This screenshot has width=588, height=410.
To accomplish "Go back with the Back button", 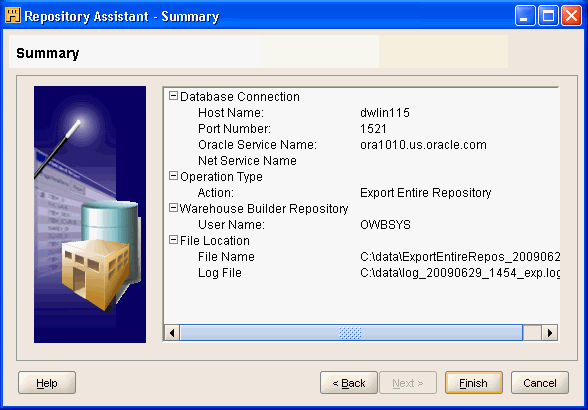I will [x=349, y=383].
